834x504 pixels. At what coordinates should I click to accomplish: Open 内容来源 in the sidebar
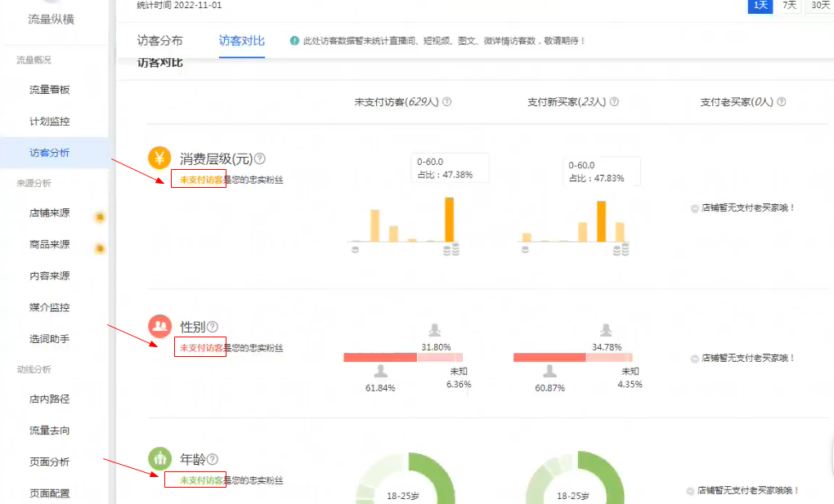pos(49,275)
